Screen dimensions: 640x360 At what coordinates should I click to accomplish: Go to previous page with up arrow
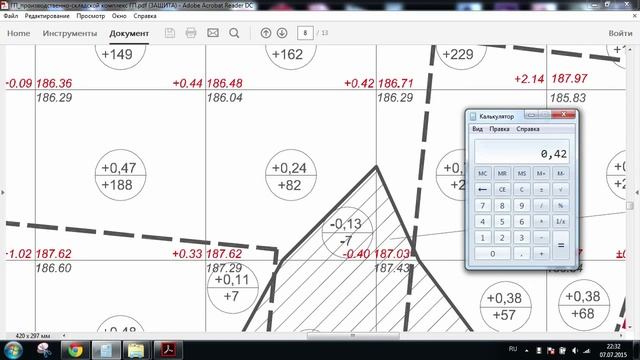[x=266, y=33]
